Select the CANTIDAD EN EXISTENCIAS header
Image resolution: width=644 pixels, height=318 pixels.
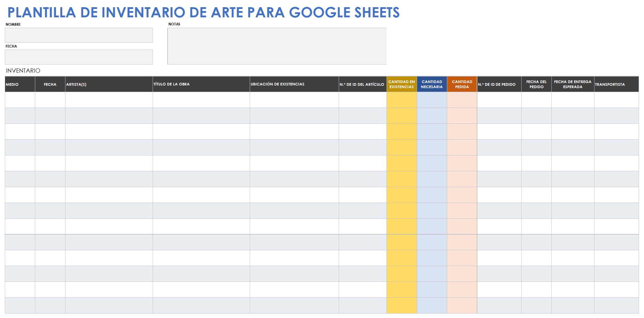tap(402, 84)
